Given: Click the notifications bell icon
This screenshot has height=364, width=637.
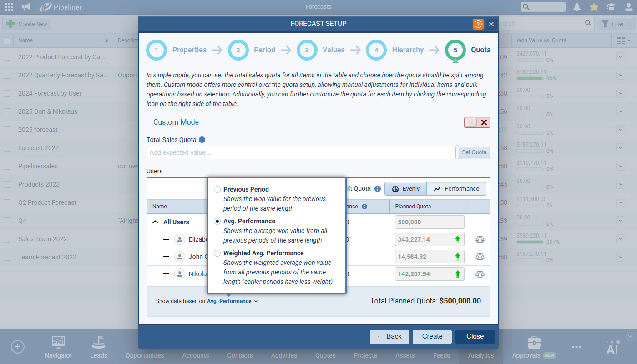Looking at the screenshot, I should [577, 7].
